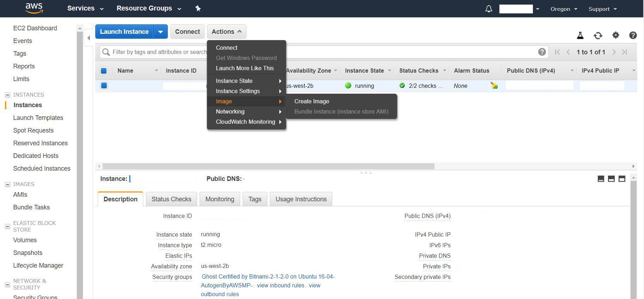The image size is (644, 299).
Task: Collapse the left navigation pane arrow
Action: (x=89, y=38)
